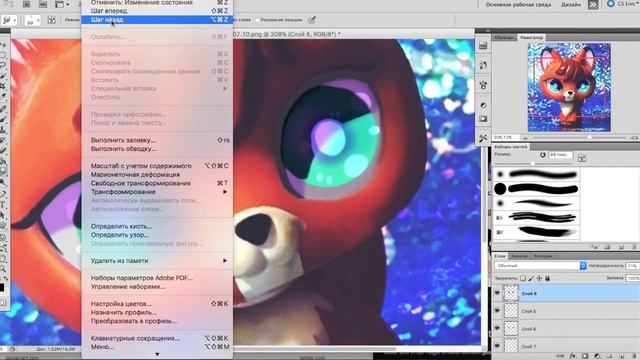
Task: Open 'Клавиатурные сокращения...' entry
Action: pos(157,338)
